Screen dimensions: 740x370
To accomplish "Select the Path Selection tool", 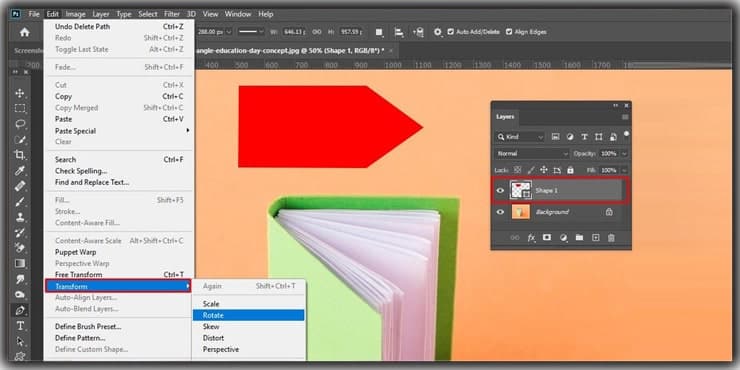I will (20, 341).
